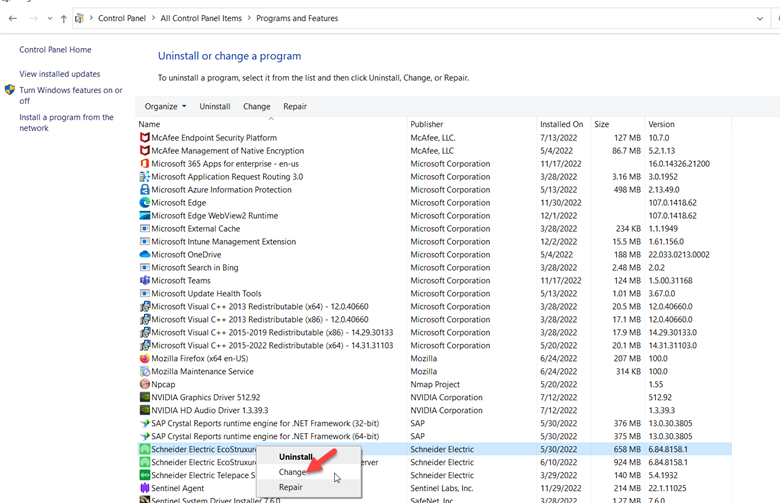Click the Microsoft Search in Bing icon

[144, 267]
